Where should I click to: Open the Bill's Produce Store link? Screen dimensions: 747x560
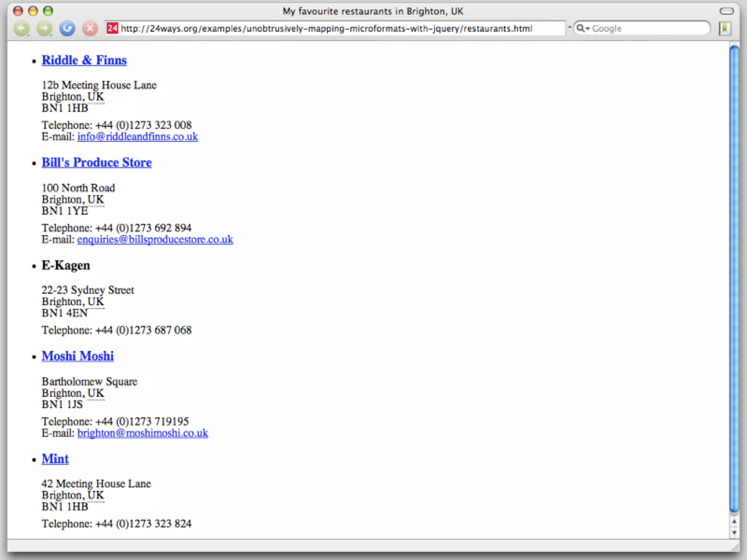click(x=97, y=163)
